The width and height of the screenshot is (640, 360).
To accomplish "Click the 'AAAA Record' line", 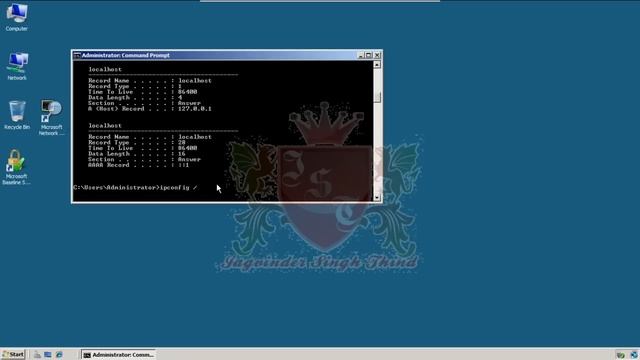I will point(139,165).
